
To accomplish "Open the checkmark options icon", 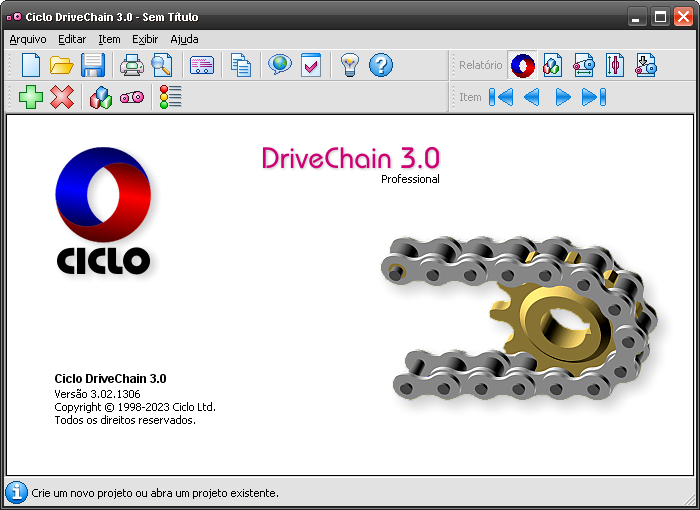I will tap(311, 65).
